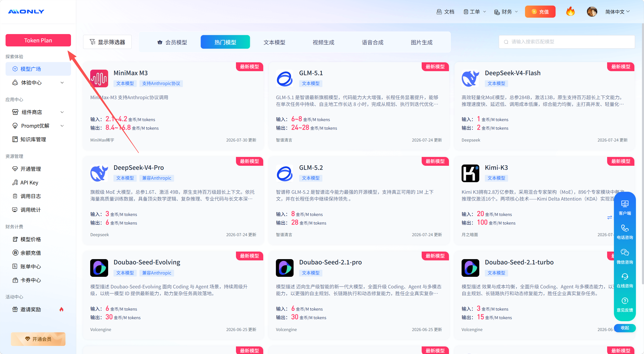Switch to the 文本模型 tab
This screenshot has width=644, height=354.
click(x=274, y=42)
